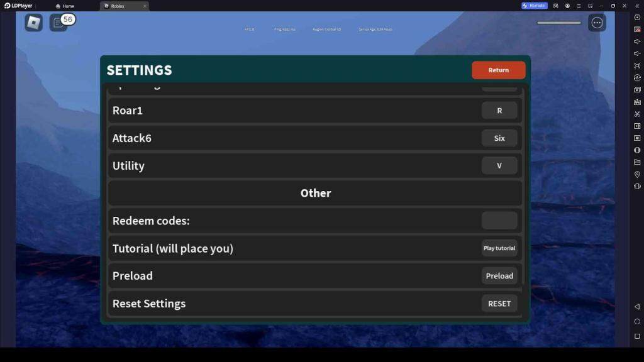Toggle fullscreen with the sidebar icon
Image resolution: width=644 pixels, height=362 pixels.
tap(637, 65)
